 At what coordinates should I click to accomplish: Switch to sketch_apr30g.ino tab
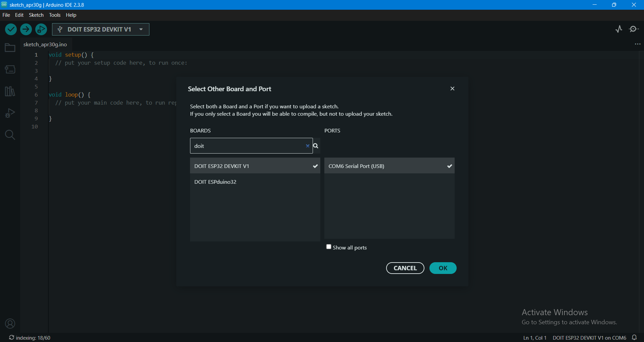(45, 44)
